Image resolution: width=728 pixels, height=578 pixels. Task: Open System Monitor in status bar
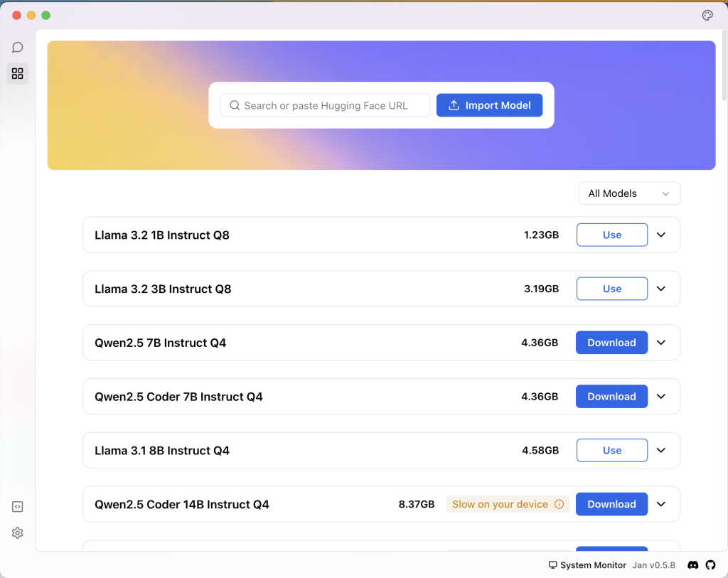coord(587,565)
